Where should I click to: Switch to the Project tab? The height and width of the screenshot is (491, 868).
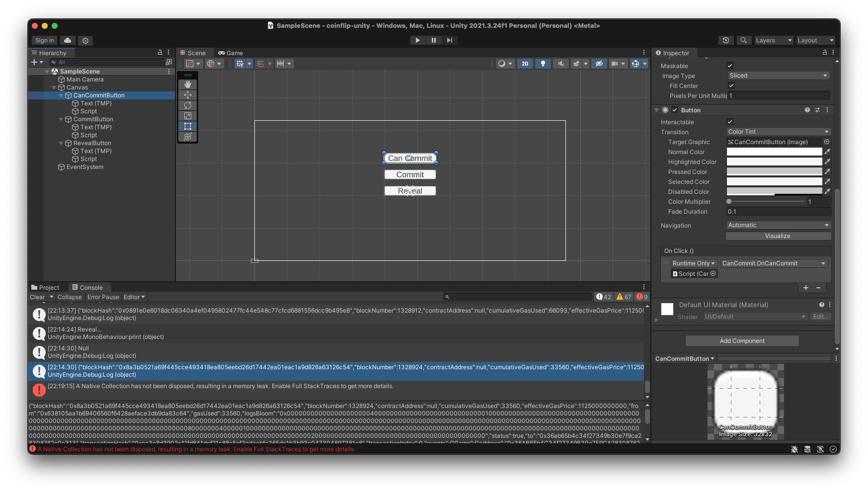point(45,287)
